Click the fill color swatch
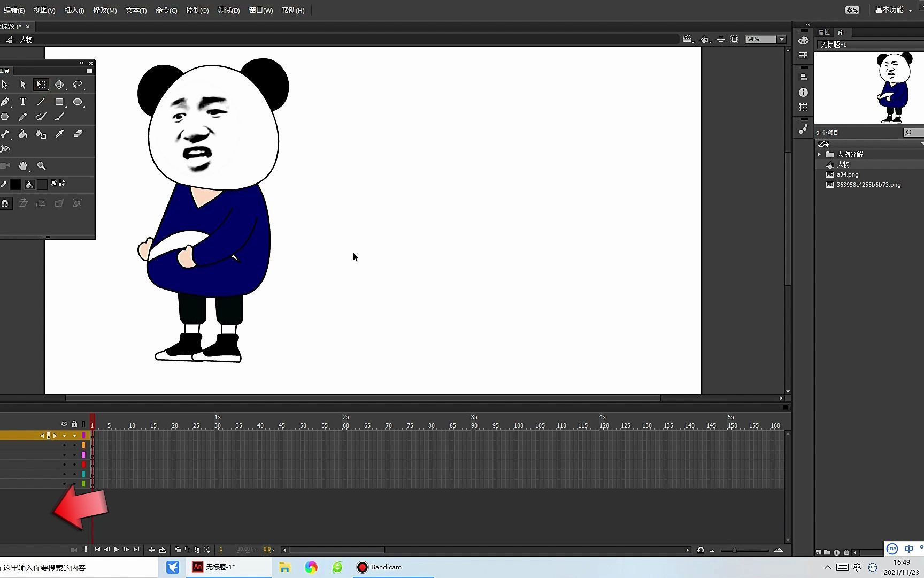924x578 pixels. 42,185
